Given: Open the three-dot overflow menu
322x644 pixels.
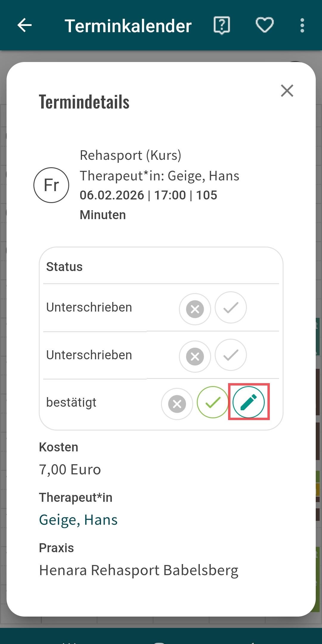Looking at the screenshot, I should pos(302,25).
